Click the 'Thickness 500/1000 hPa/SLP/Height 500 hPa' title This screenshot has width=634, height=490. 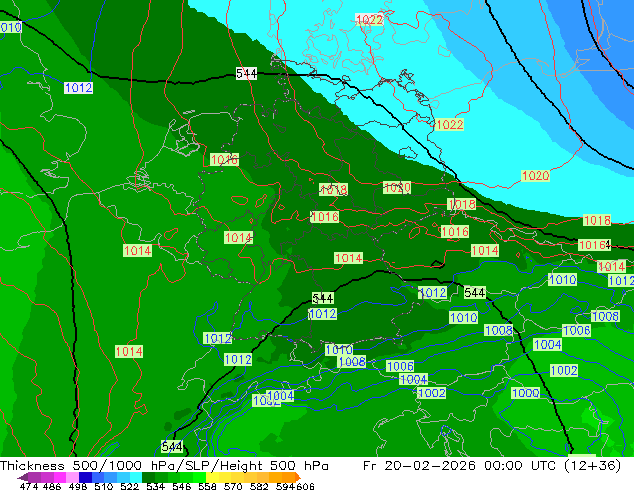pyautogui.click(x=164, y=466)
